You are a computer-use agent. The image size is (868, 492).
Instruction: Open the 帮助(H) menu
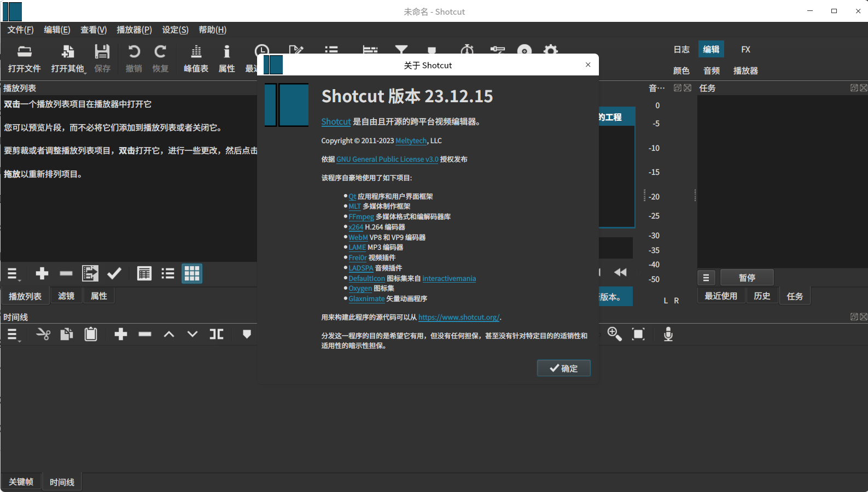click(x=212, y=30)
